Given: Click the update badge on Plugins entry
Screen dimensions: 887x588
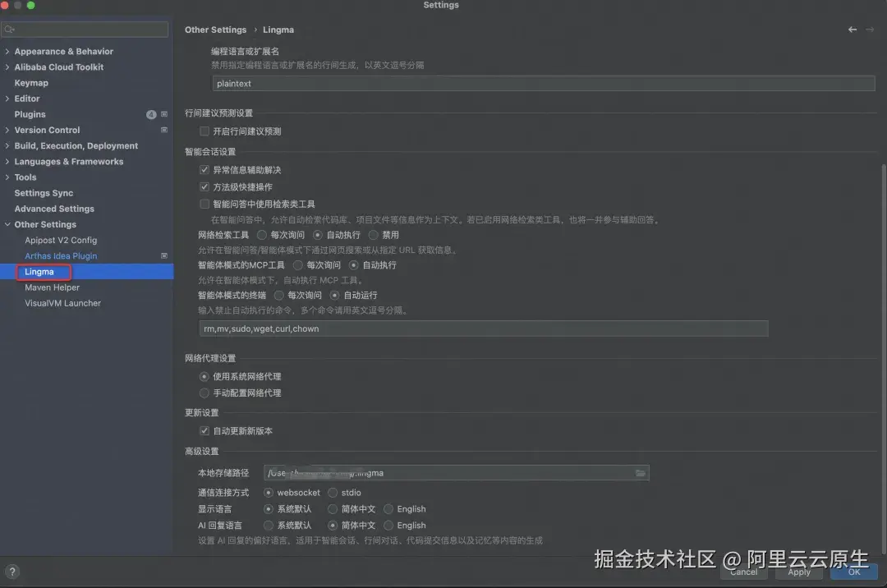Looking at the screenshot, I should click(x=151, y=114).
